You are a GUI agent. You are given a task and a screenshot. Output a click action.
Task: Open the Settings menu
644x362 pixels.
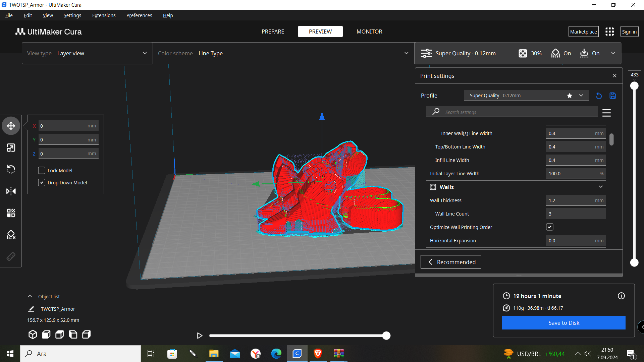click(x=72, y=15)
